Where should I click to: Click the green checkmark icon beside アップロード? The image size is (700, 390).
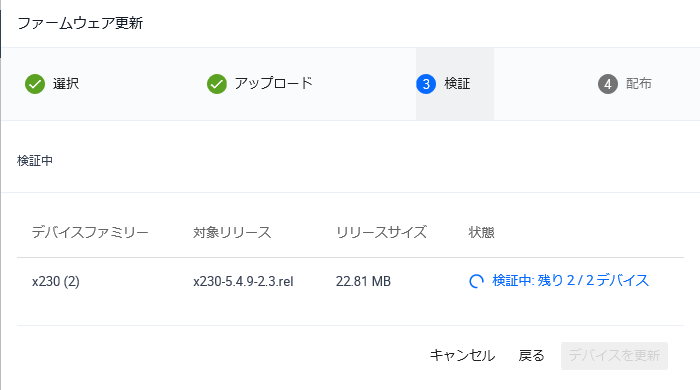(x=217, y=84)
